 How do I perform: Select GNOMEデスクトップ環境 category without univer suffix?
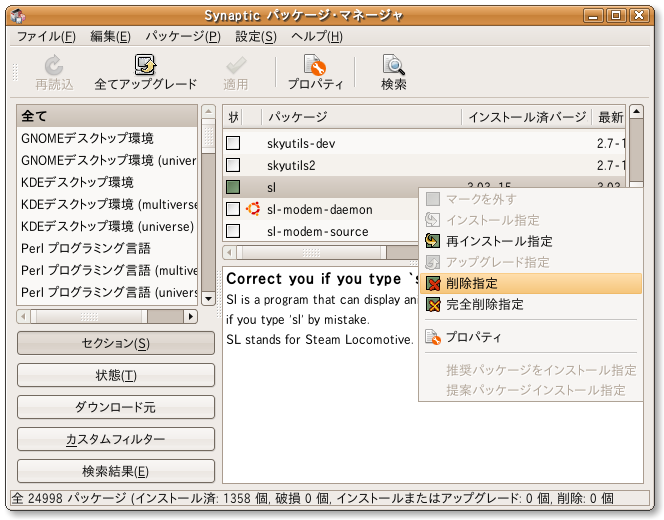click(x=107, y=138)
